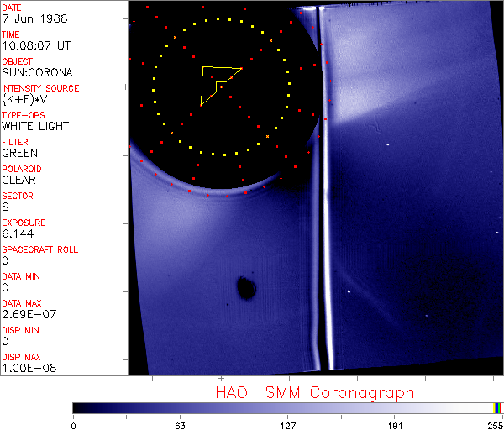This screenshot has width=504, height=430.
Task: Click the GREEN filter value
Action: click(19, 153)
